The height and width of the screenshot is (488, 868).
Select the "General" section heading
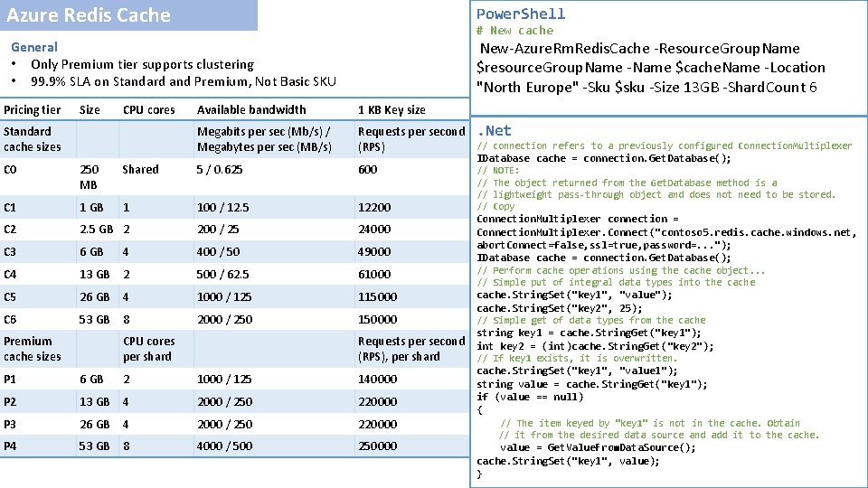pyautogui.click(x=34, y=47)
